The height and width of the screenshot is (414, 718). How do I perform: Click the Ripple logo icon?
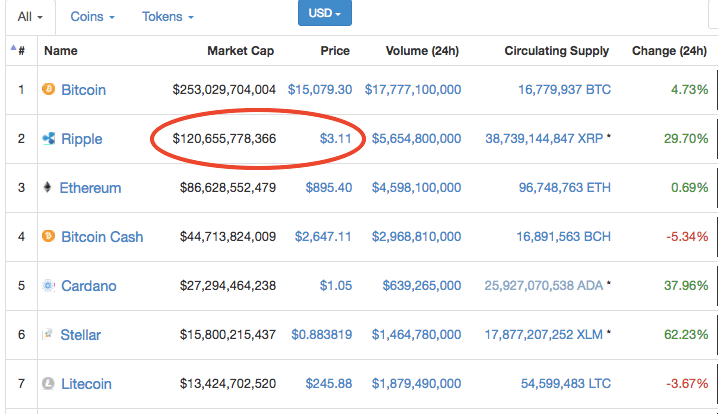pos(47,139)
